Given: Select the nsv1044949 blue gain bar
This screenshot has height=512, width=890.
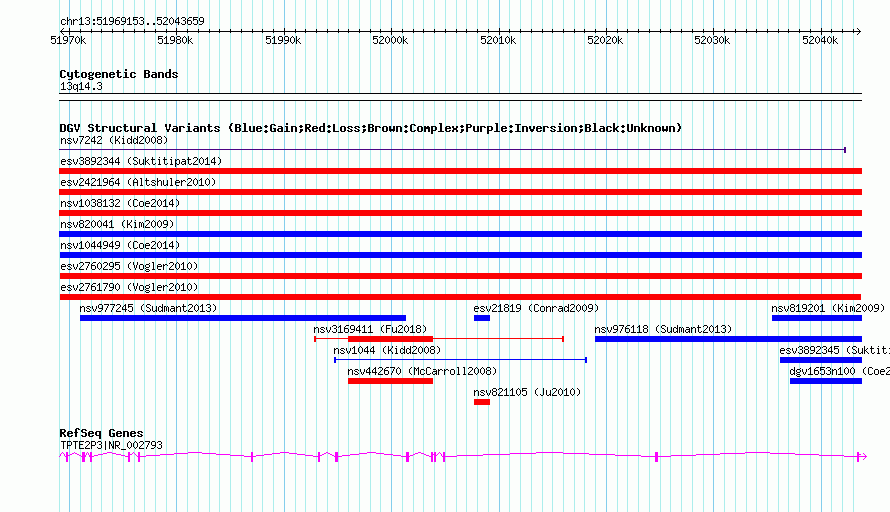Looking at the screenshot, I should pyautogui.click(x=460, y=255).
